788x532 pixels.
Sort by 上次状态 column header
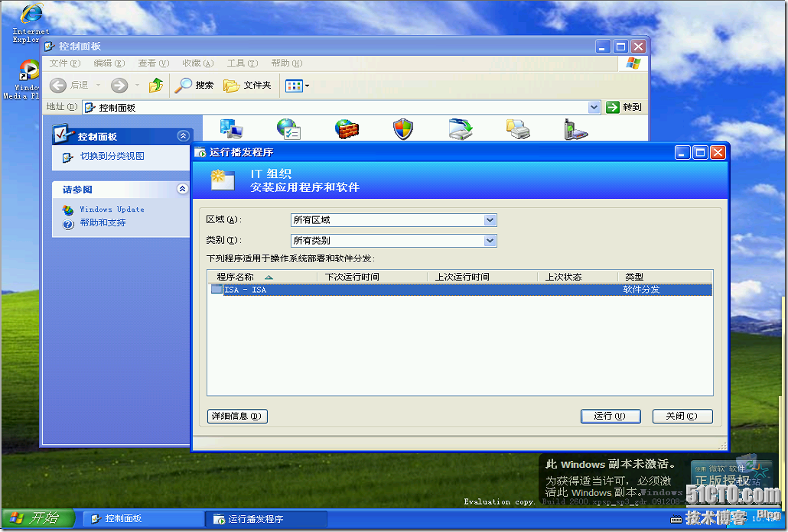click(x=578, y=277)
